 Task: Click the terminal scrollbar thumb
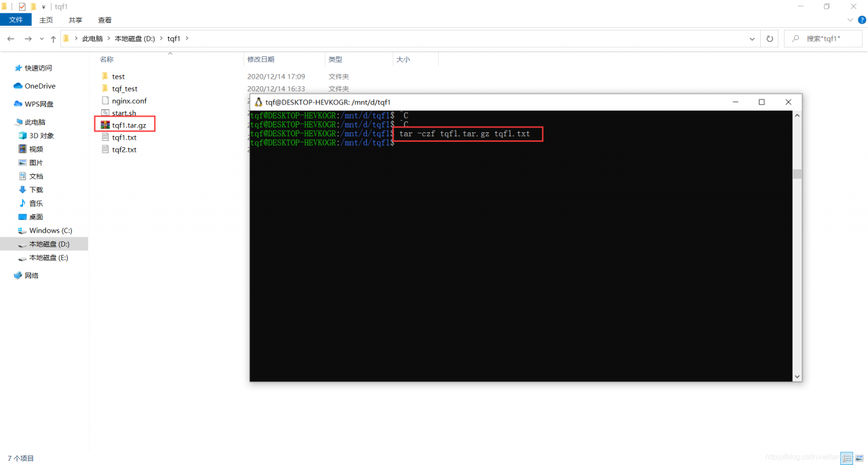(x=797, y=174)
